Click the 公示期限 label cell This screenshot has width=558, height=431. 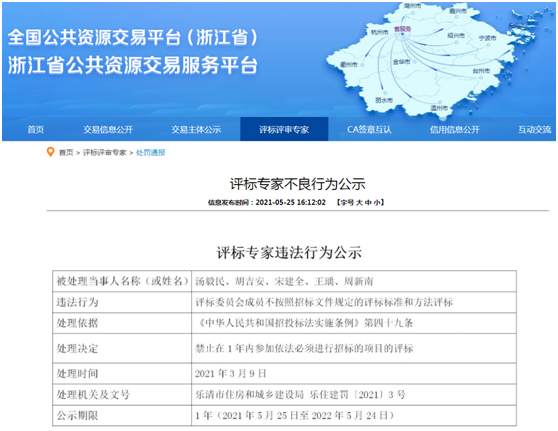(122, 415)
